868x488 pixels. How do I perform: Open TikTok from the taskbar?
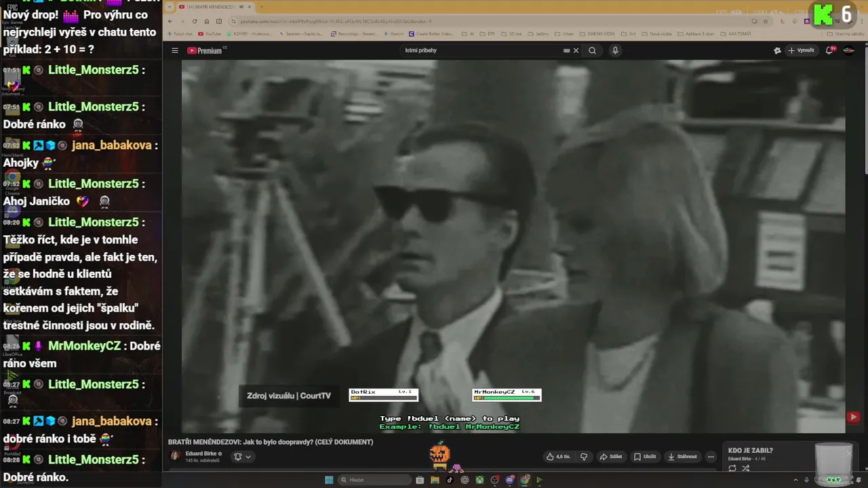[450, 480]
